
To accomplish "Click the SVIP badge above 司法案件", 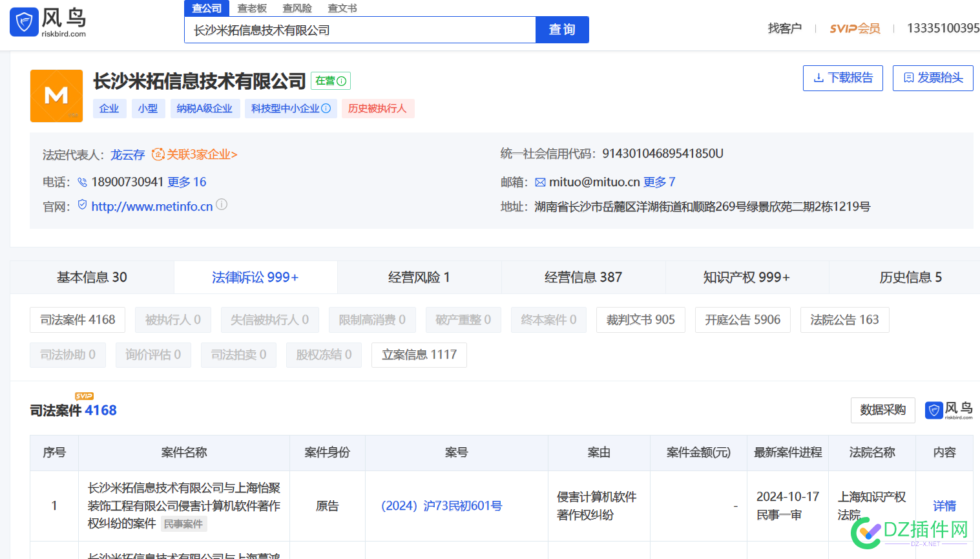I will tap(84, 396).
